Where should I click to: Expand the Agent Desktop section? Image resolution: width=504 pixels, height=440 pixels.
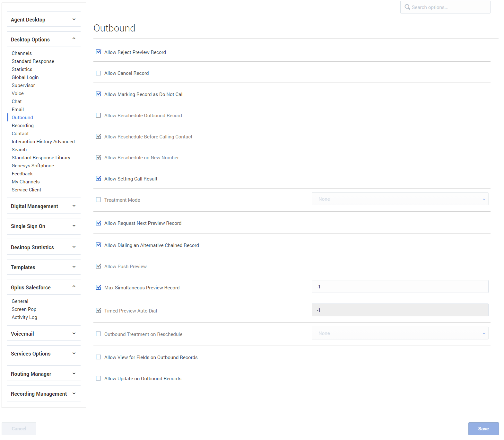click(x=74, y=20)
